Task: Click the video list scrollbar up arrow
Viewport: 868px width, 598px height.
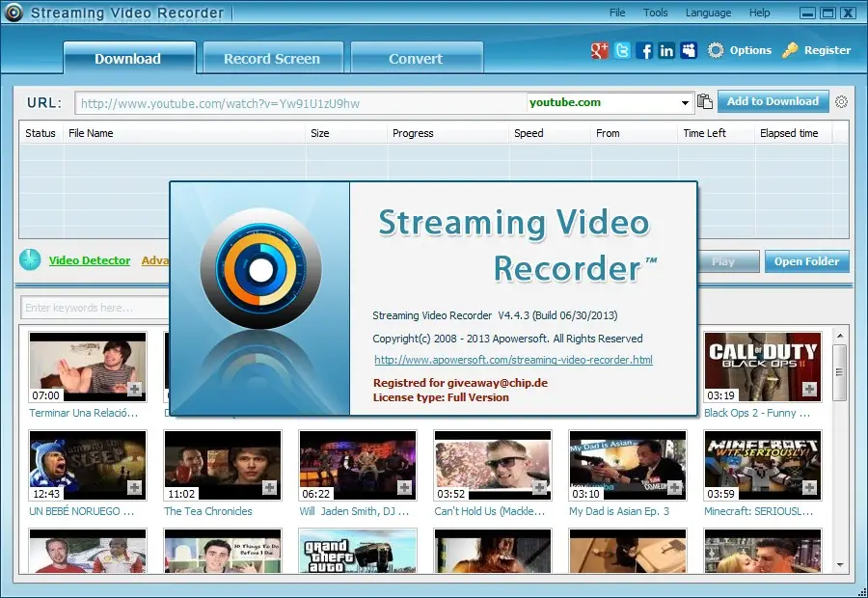Action: pyautogui.click(x=840, y=336)
